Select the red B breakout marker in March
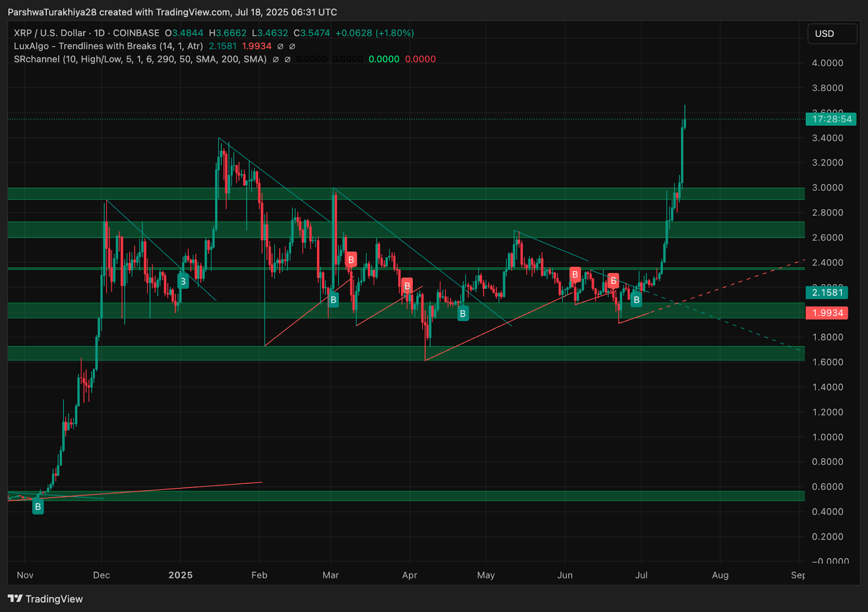 pos(351,260)
